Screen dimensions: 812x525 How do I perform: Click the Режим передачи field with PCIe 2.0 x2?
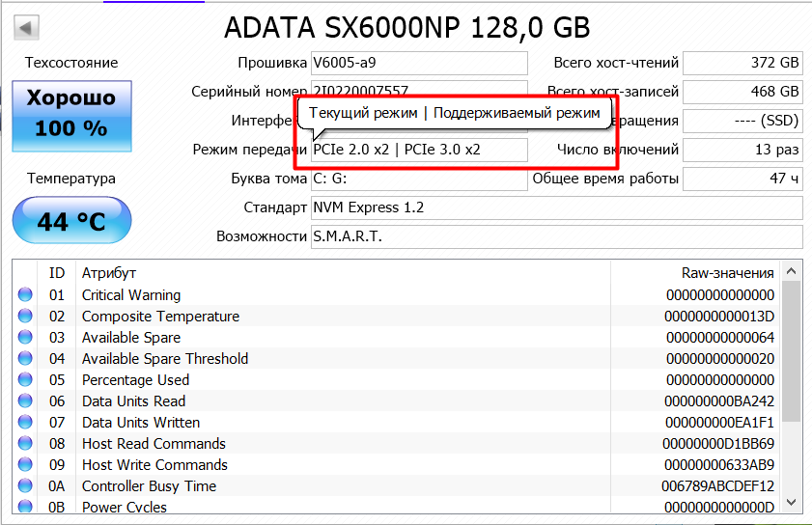click(419, 151)
